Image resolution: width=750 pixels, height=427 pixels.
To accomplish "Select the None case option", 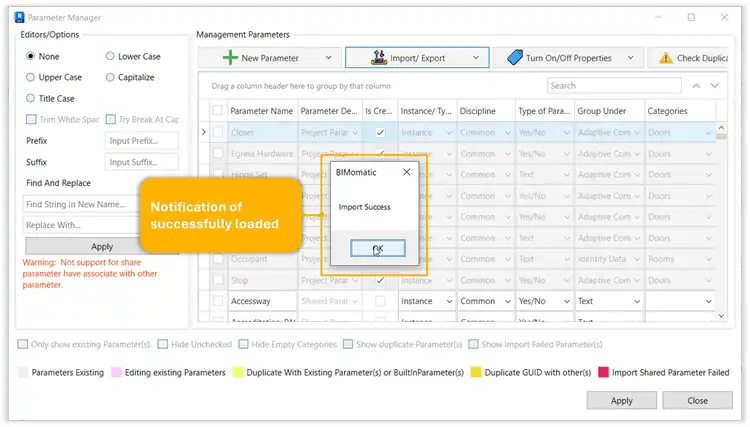I will 31,56.
